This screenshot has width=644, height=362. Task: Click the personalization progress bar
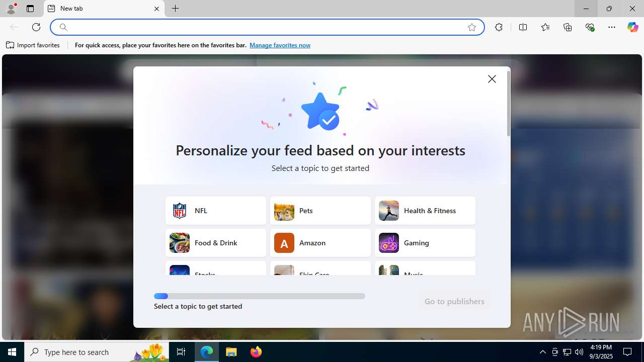coord(260,296)
